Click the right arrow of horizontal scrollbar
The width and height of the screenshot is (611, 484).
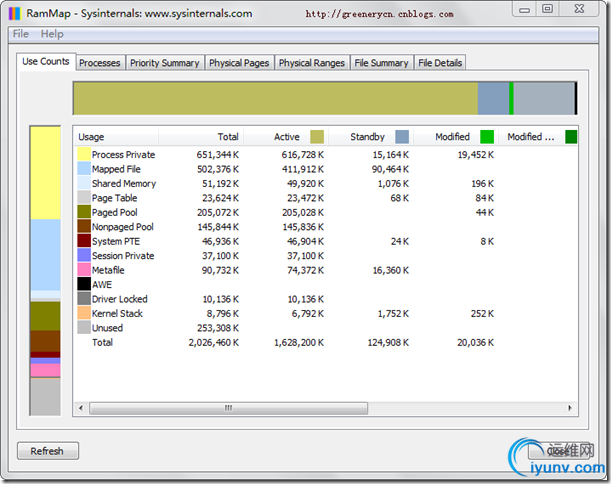click(570, 408)
